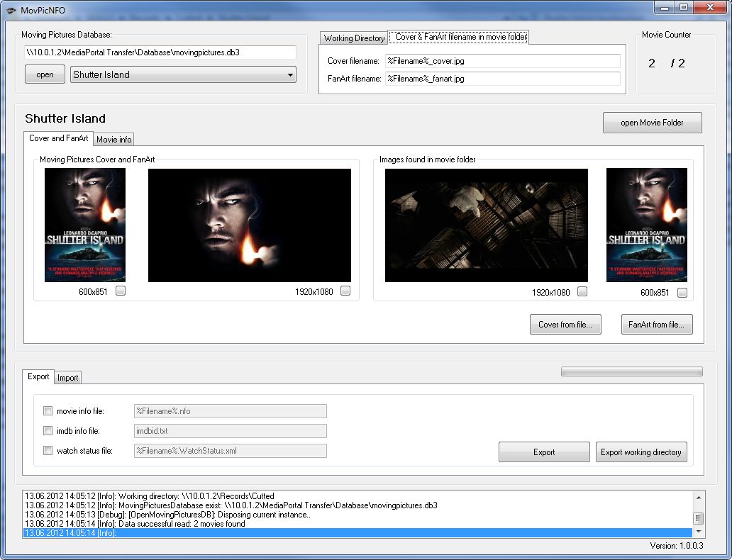732x560 pixels.
Task: Click the Cover from file... button
Action: 565,325
